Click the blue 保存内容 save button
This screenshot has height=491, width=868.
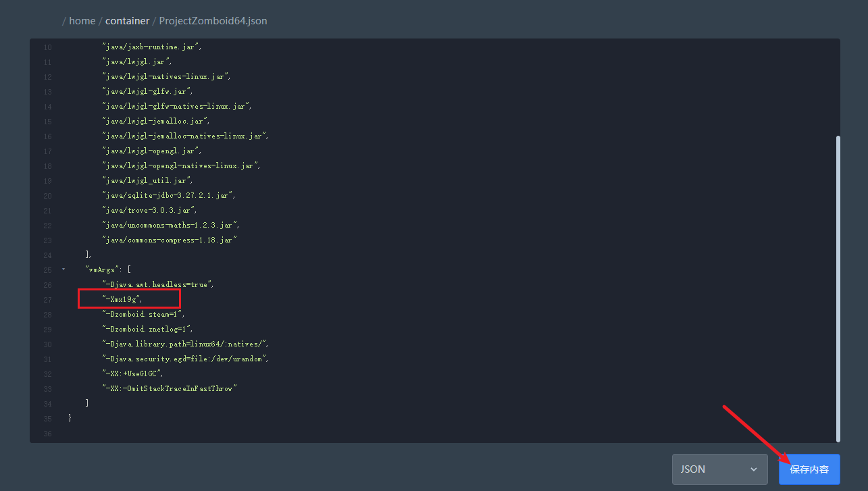809,469
